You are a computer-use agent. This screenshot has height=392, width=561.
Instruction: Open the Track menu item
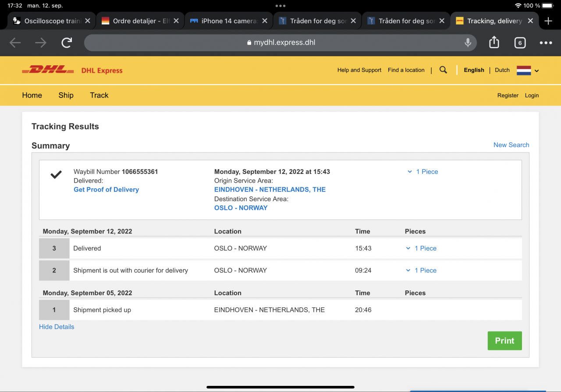[99, 95]
